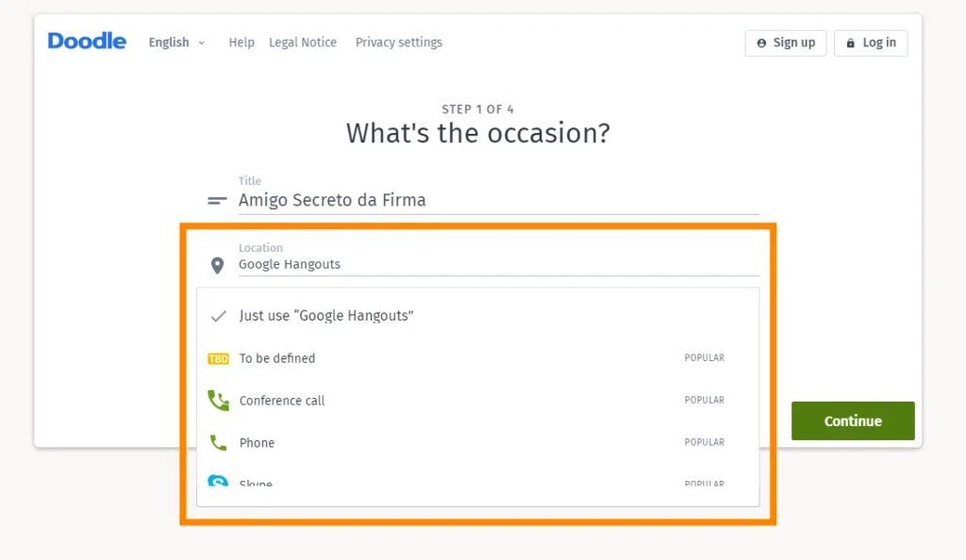This screenshot has height=560, width=966.
Task: Click the yellow TBD icon
Action: pos(218,359)
